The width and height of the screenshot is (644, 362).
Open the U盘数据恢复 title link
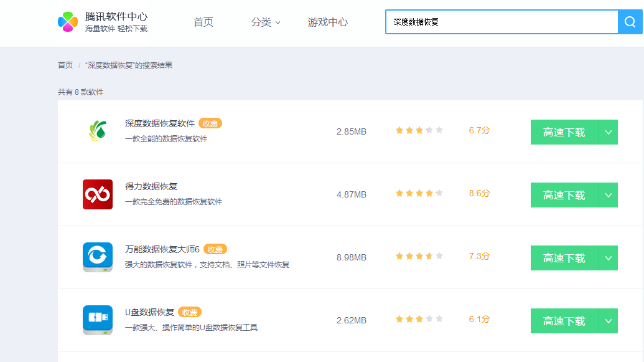click(x=149, y=312)
